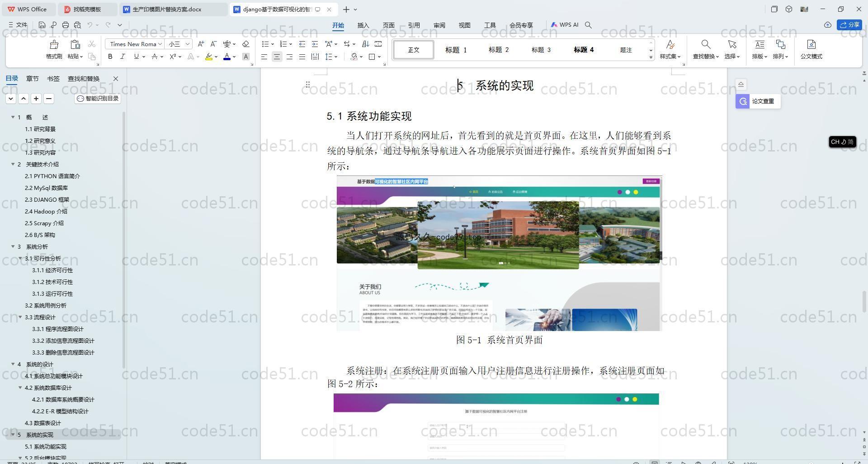This screenshot has height=464, width=868.
Task: Click the Cut scissors icon
Action: (92, 44)
